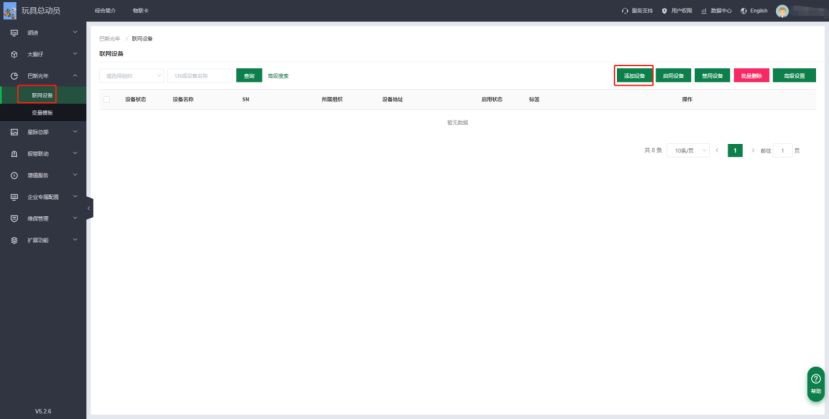Viewport: 829px width, 419px height.
Task: Open the organization select dropdown in the filter bar
Action: (x=133, y=75)
